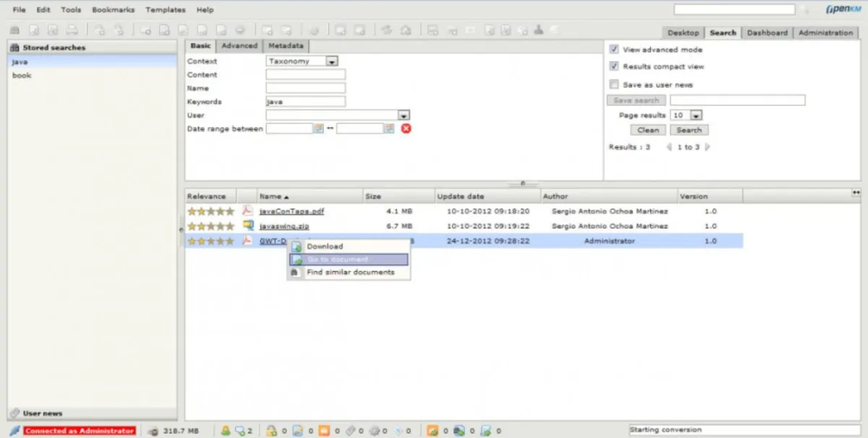Click the connected users icon in status bar
Screen dimensions: 868x438
click(225, 431)
